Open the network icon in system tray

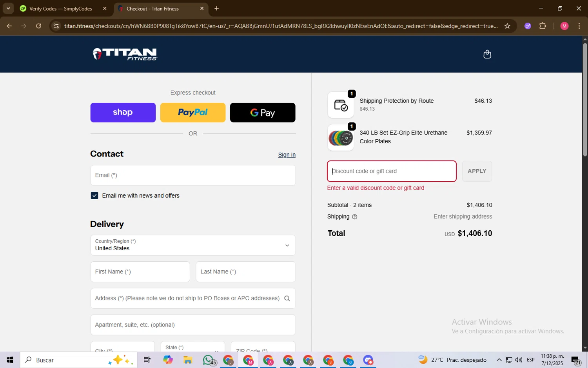tap(509, 360)
